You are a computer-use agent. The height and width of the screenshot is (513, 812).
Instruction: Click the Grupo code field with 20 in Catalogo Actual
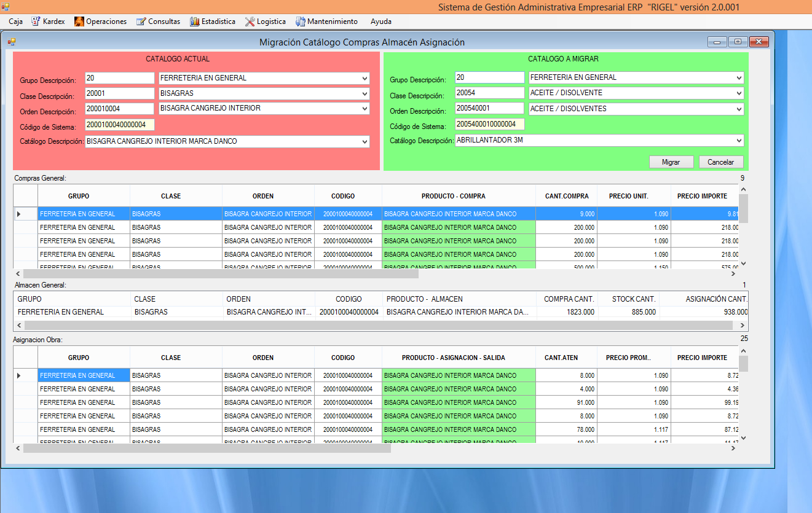click(120, 78)
